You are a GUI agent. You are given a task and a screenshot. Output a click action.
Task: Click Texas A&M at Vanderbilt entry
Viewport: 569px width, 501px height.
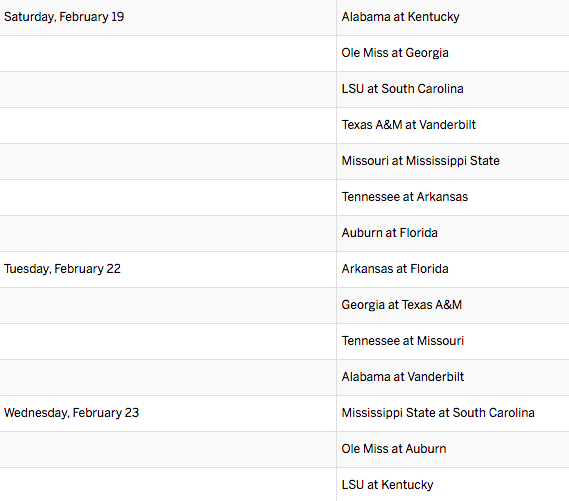[x=408, y=125]
